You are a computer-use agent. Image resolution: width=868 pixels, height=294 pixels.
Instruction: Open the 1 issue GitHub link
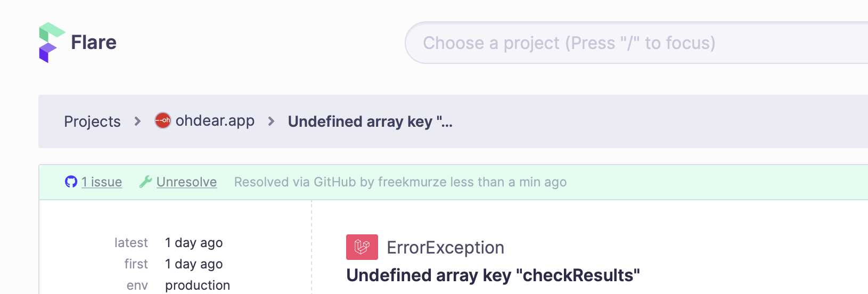tap(102, 182)
